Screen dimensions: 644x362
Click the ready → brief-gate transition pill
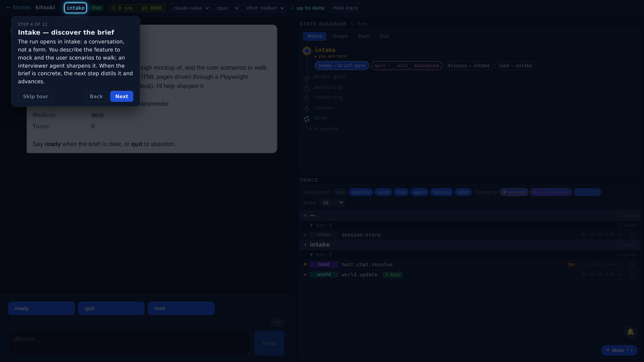(x=342, y=66)
